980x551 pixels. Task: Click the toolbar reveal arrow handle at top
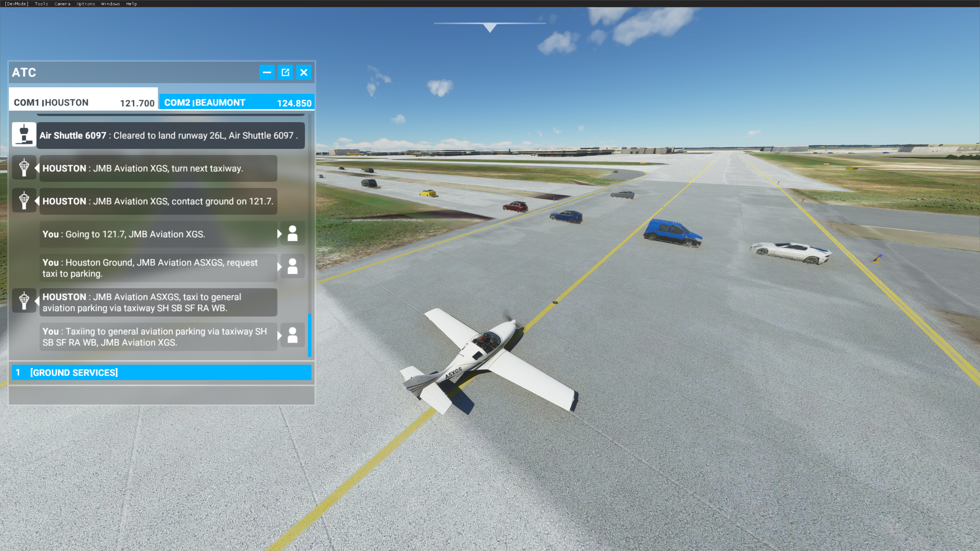(490, 28)
